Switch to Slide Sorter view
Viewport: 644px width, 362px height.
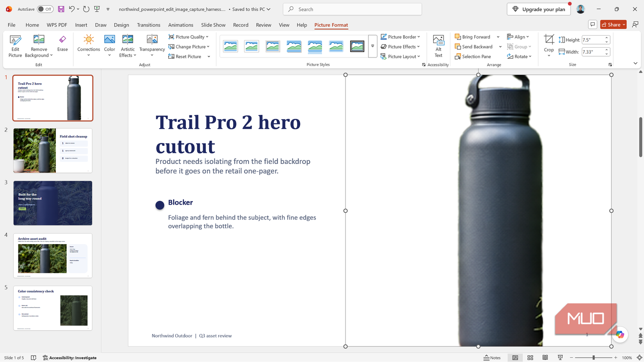tap(530, 358)
